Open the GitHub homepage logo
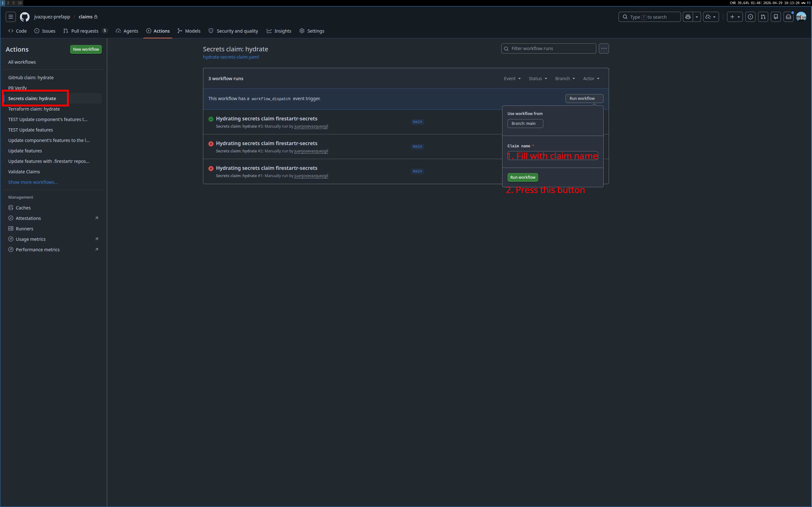 [24, 17]
